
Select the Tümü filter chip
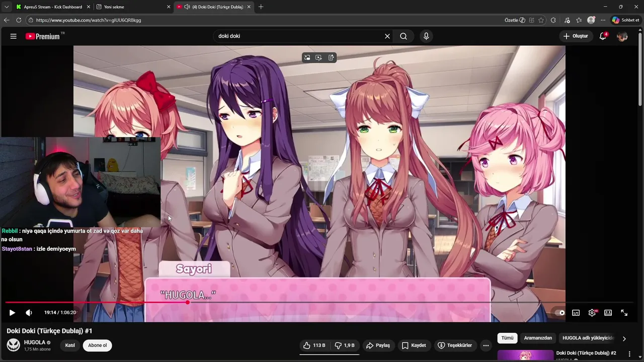coord(507,338)
